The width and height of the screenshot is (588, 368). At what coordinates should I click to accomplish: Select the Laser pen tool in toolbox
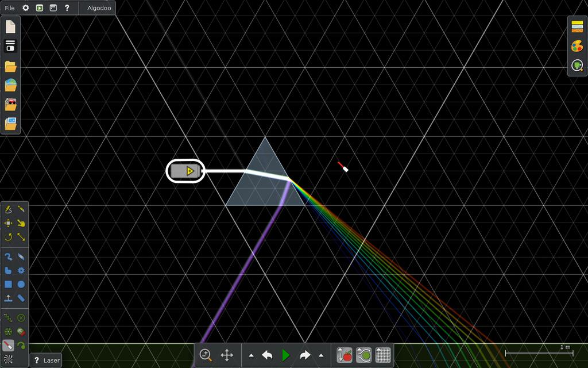click(8, 346)
